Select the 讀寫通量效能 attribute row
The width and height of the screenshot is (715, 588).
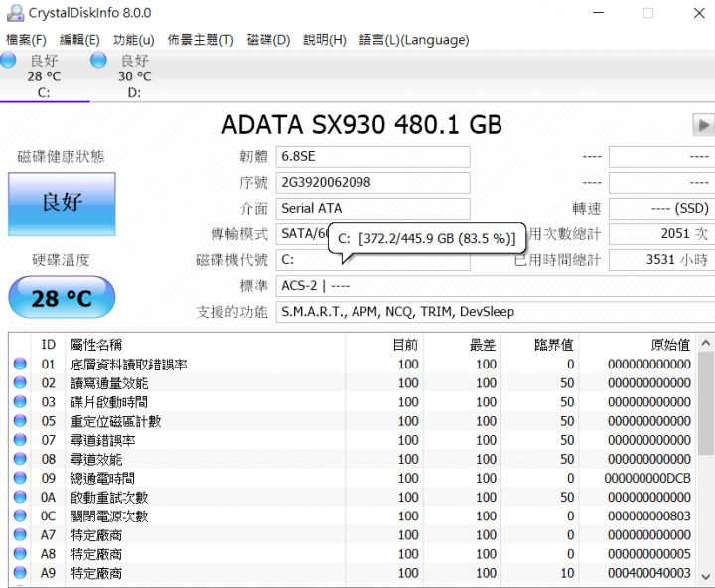[352, 383]
